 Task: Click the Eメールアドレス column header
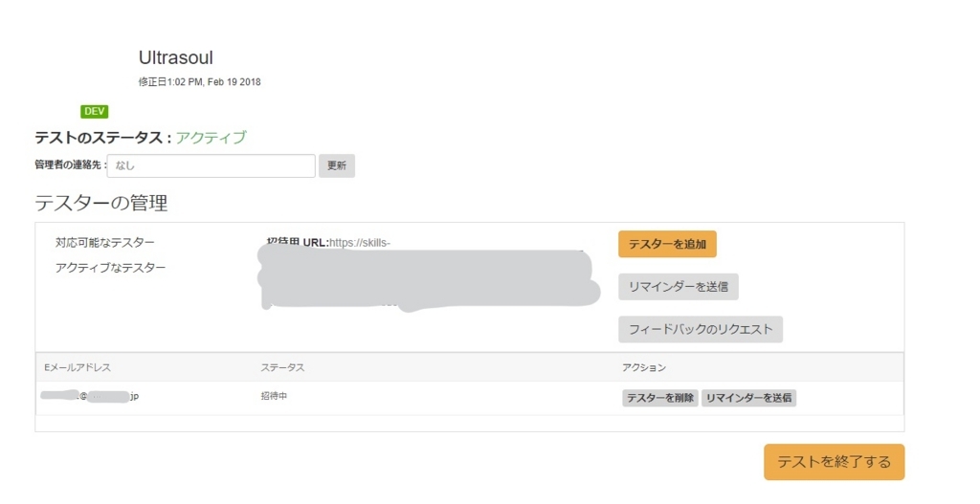[x=78, y=367]
